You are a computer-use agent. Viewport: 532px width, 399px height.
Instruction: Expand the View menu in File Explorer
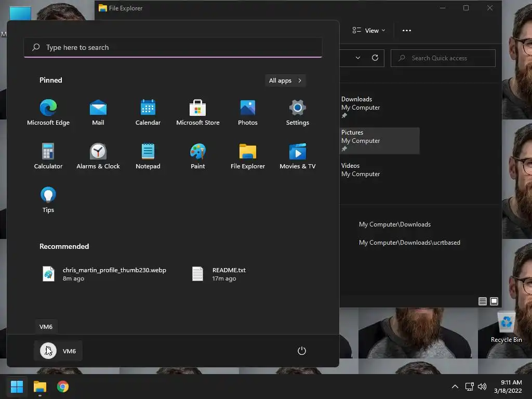point(369,31)
